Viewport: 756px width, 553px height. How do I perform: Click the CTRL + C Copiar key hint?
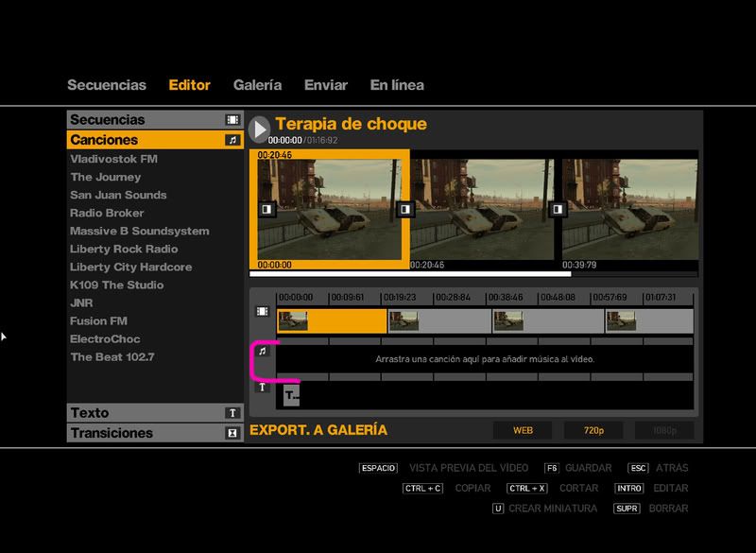tap(422, 488)
